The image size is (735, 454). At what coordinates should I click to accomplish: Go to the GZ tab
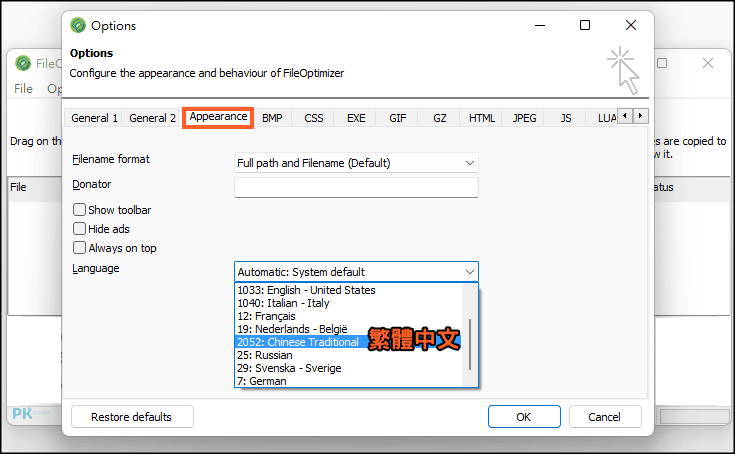(440, 118)
